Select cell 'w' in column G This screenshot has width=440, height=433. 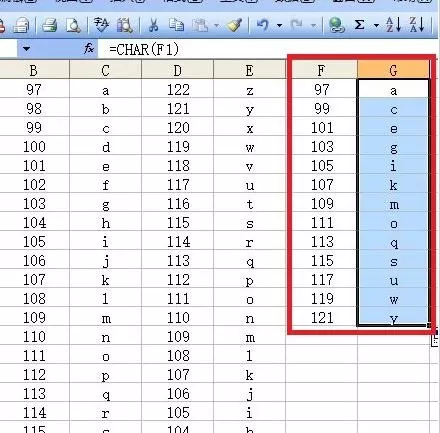[x=393, y=298]
